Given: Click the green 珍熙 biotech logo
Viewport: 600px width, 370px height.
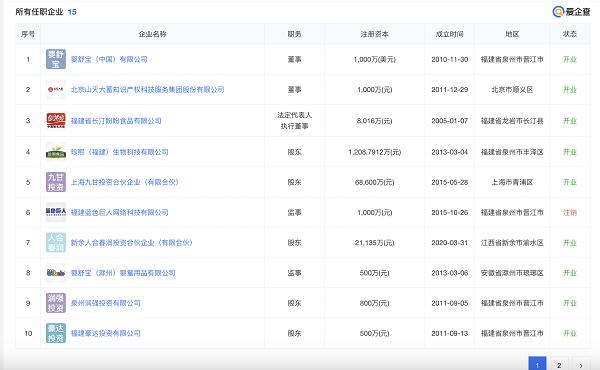Looking at the screenshot, I should click(56, 152).
